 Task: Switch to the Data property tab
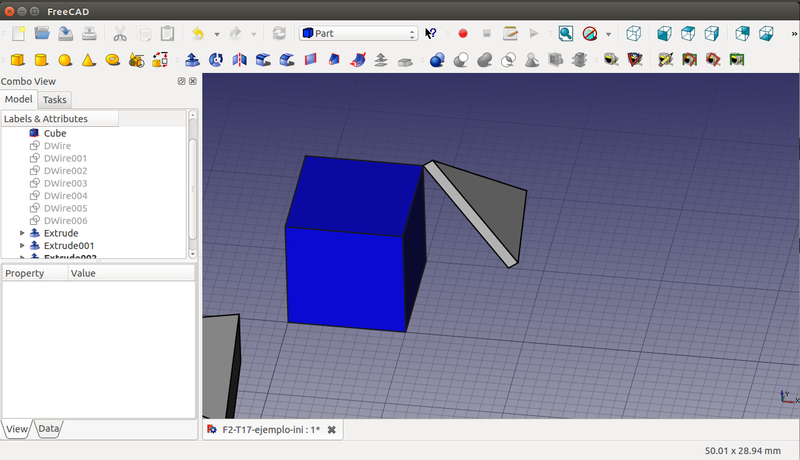[49, 429]
